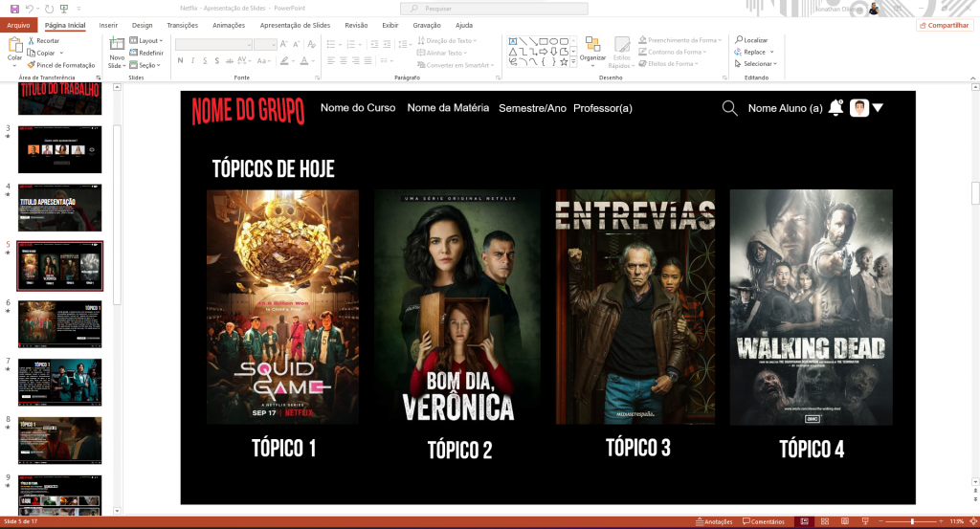Open the Arquivo file tab
Viewport: 980px width, 529px height.
19,26
